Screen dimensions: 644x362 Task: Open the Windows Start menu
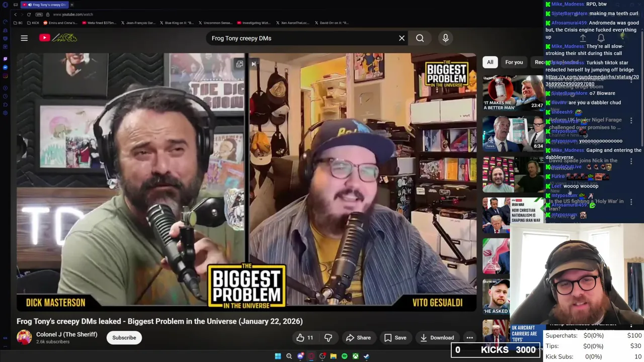[x=278, y=356]
